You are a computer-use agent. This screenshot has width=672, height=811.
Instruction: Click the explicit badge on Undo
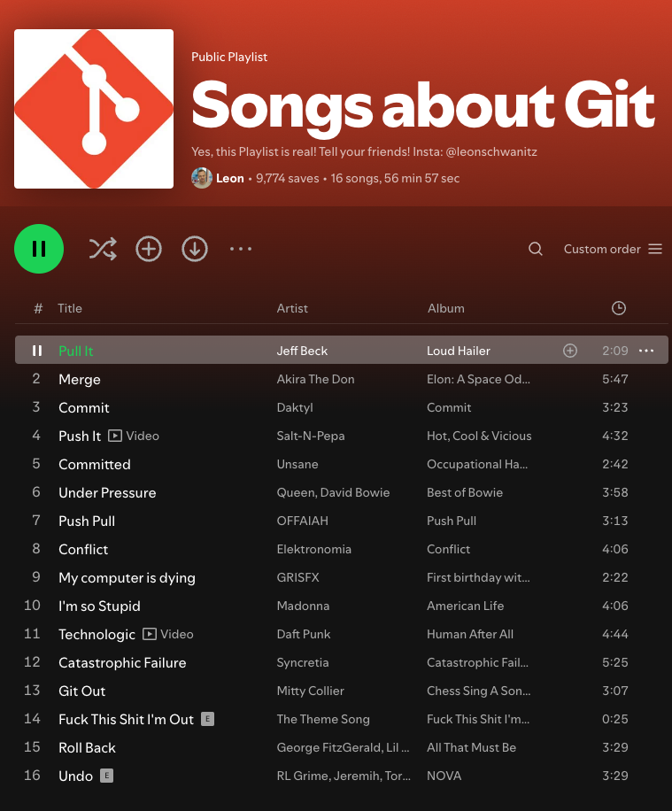click(x=106, y=776)
